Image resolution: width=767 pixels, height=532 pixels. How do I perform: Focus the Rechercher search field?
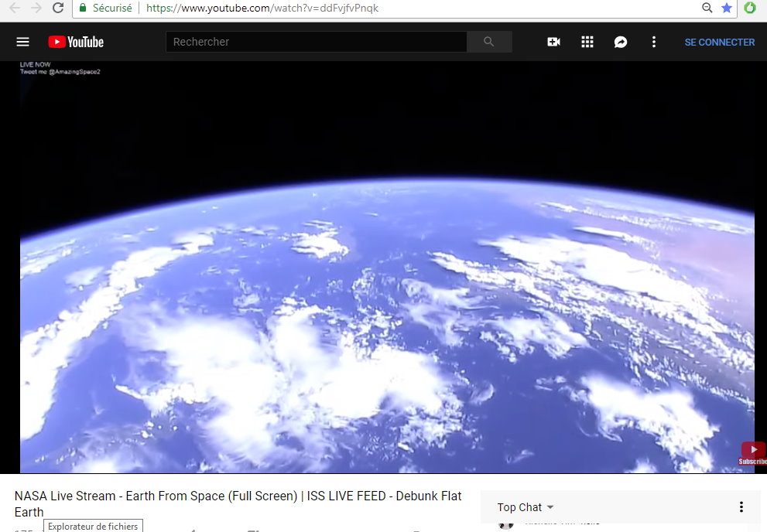coord(316,42)
